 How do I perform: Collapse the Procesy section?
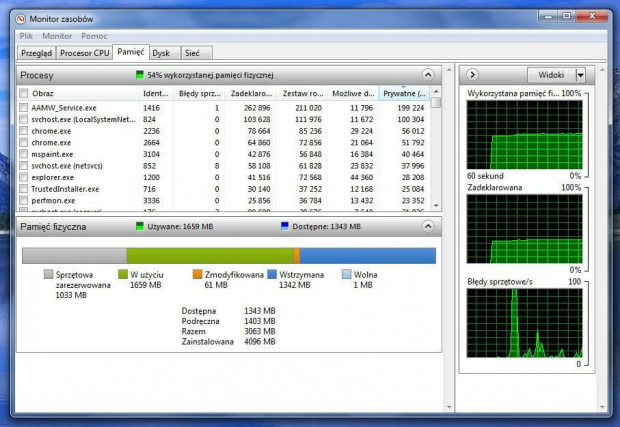click(x=428, y=75)
